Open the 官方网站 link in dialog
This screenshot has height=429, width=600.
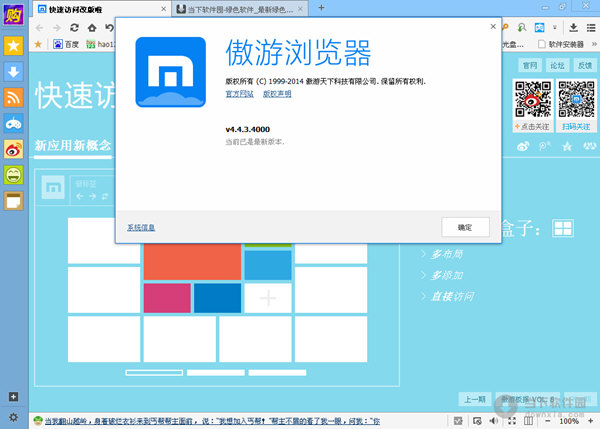[240, 94]
